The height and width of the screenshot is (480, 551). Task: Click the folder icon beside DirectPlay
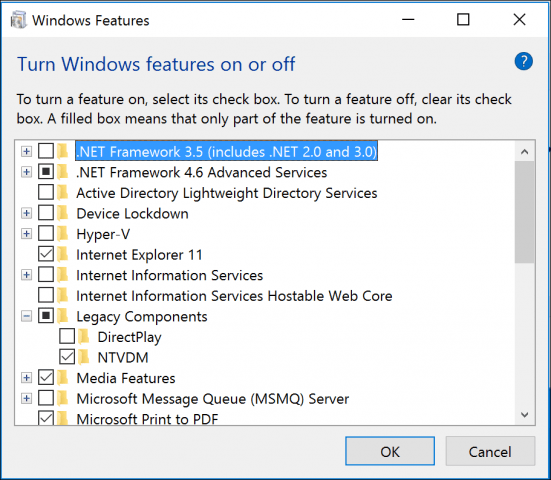[x=84, y=337]
